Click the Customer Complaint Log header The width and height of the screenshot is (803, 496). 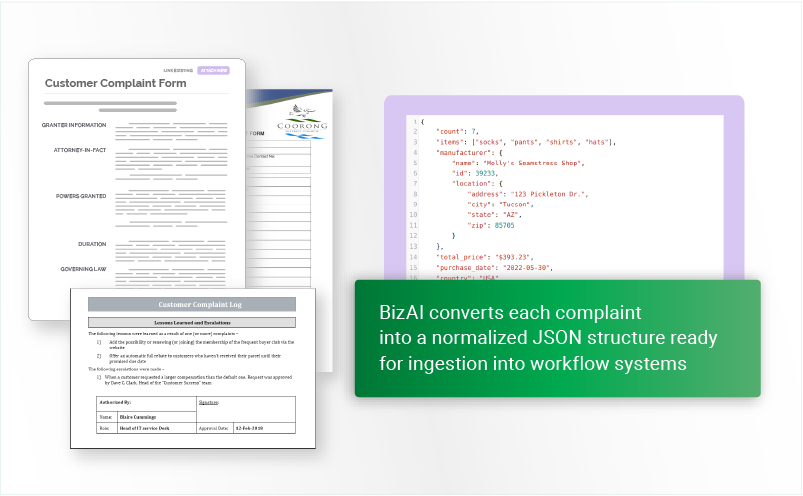click(x=191, y=304)
